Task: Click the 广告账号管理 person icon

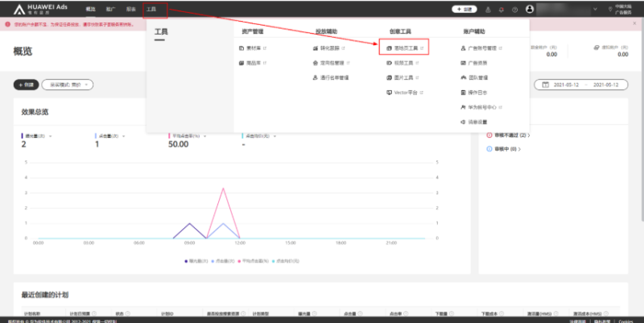Action: [x=463, y=48]
